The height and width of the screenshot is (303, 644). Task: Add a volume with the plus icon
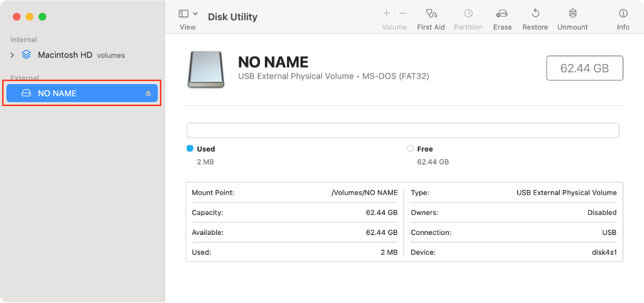click(x=387, y=14)
